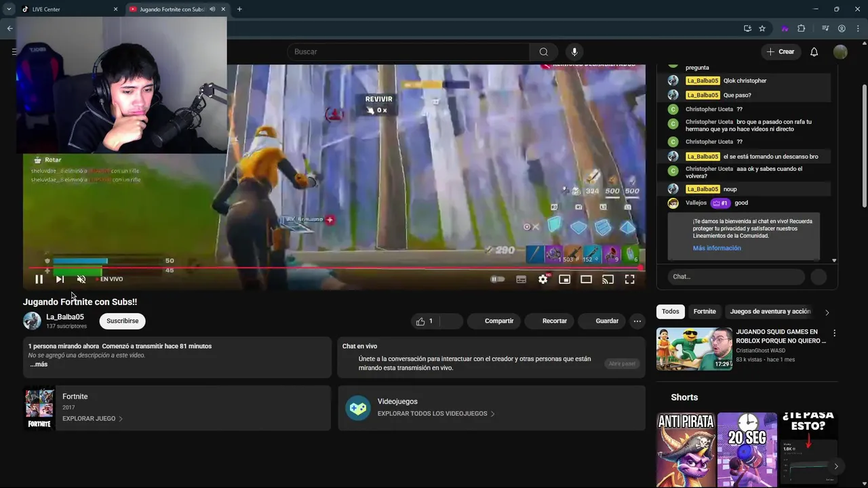Select the Jugando Fortnite con Subs tab

pyautogui.click(x=173, y=9)
